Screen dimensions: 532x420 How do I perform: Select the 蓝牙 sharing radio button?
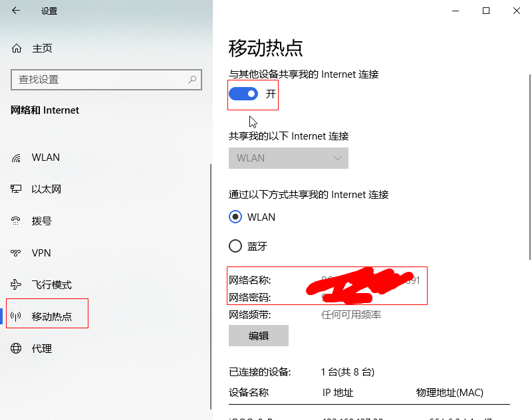pos(235,246)
